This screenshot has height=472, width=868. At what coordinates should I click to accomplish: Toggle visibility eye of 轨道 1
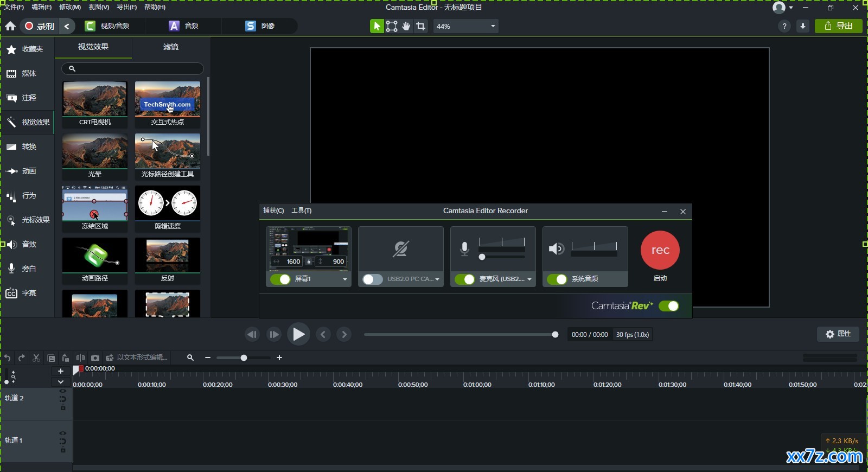click(62, 433)
